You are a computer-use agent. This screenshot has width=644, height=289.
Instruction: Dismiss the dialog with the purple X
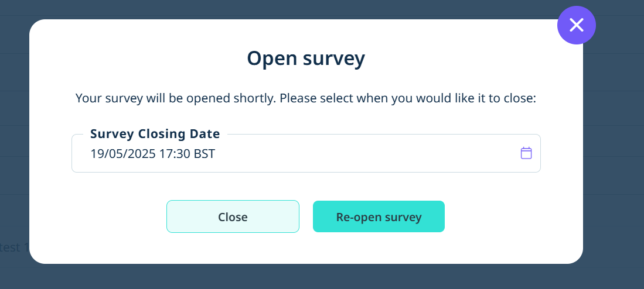pyautogui.click(x=576, y=25)
